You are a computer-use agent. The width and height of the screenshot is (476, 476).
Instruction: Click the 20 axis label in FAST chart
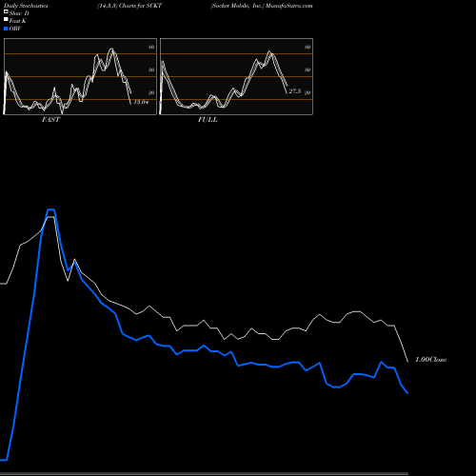[151, 92]
